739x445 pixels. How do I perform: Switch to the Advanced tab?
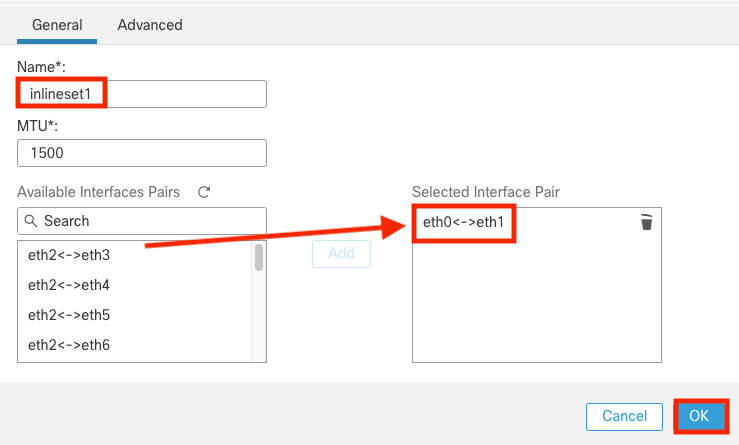point(150,24)
